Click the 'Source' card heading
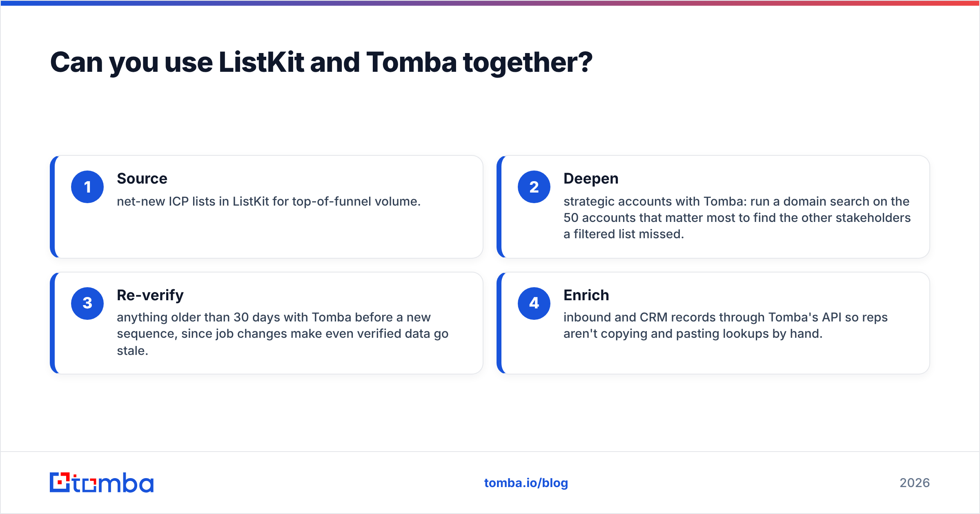This screenshot has width=980, height=514. (x=142, y=179)
